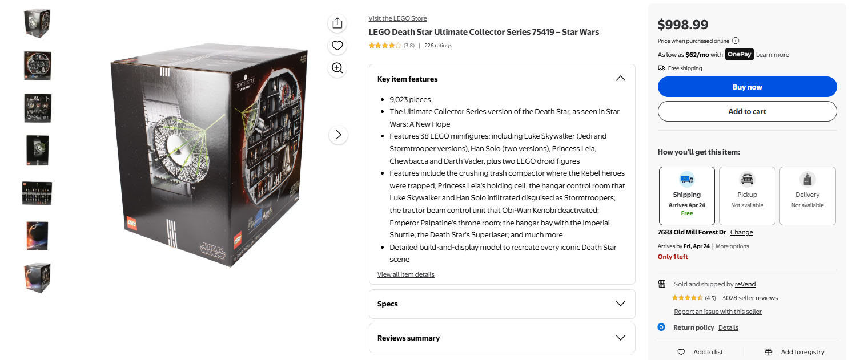Open View all item details link
The width and height of the screenshot is (868, 360).
(x=405, y=274)
